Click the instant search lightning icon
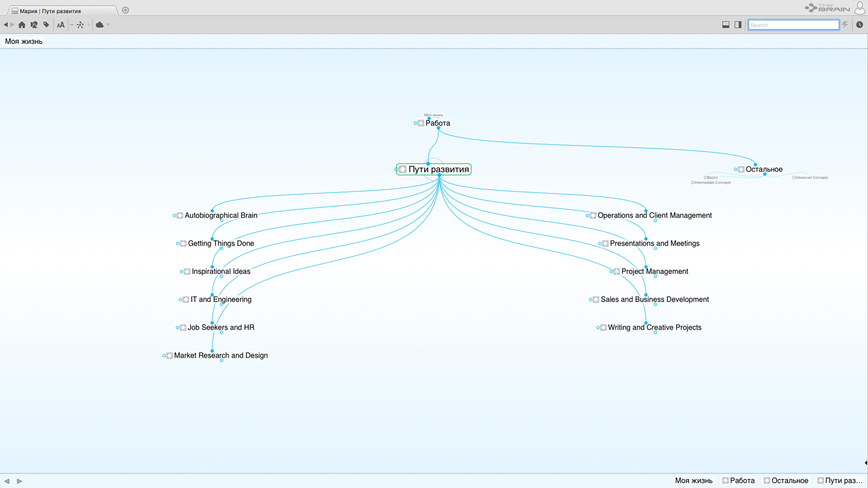 click(845, 25)
